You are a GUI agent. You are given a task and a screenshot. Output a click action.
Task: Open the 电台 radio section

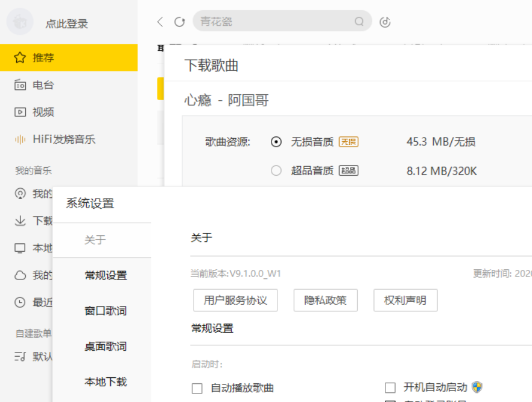point(43,85)
